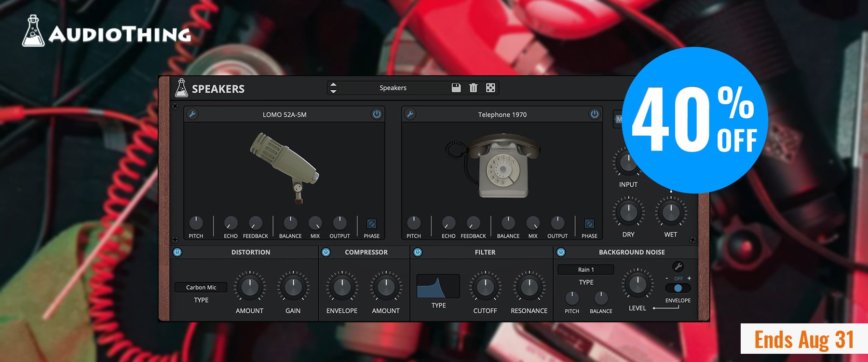Click the Telephone module Pitch knob
Screen dimensions: 868x362
(414, 223)
